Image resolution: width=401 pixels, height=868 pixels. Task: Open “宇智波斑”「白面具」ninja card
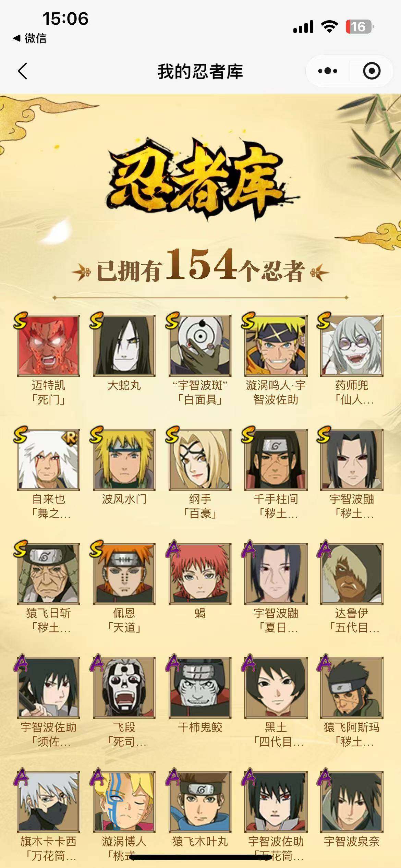[200, 346]
